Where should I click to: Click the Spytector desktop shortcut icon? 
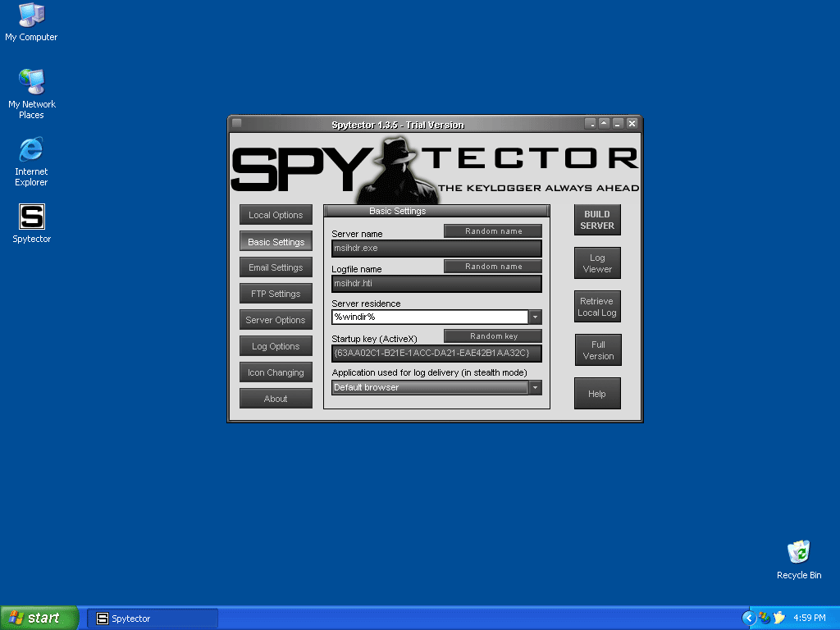point(31,217)
